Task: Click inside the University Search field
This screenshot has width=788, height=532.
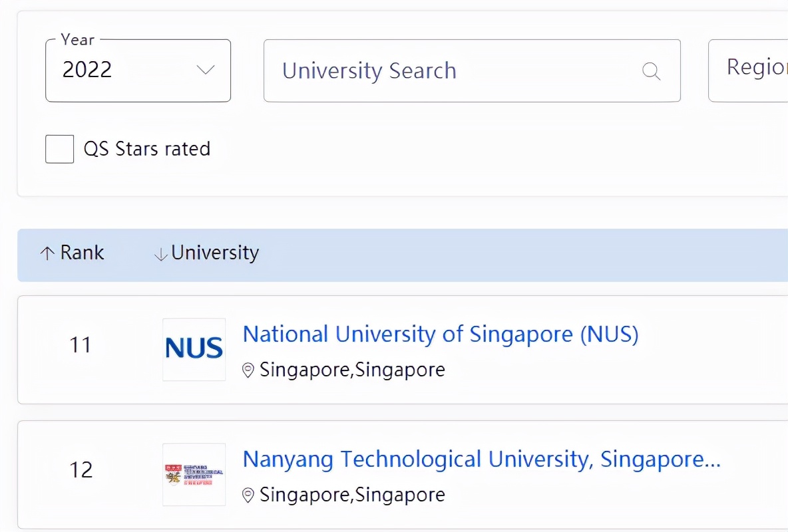Action: [433, 70]
